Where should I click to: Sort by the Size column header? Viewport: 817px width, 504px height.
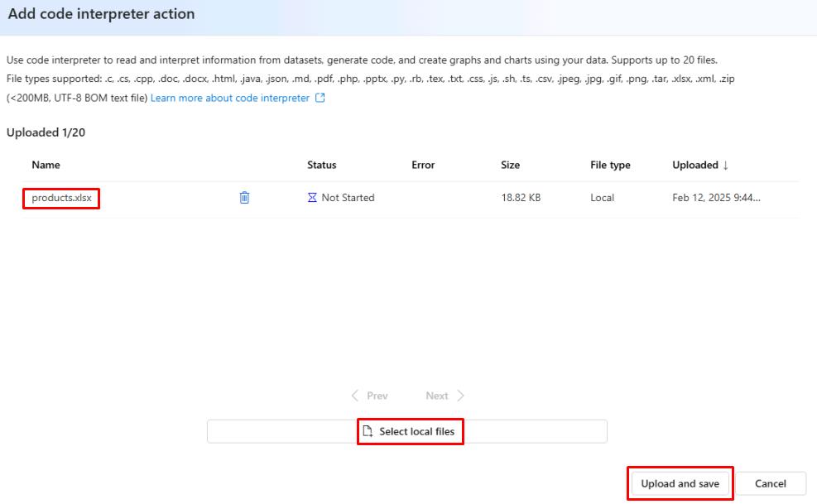[x=510, y=166]
